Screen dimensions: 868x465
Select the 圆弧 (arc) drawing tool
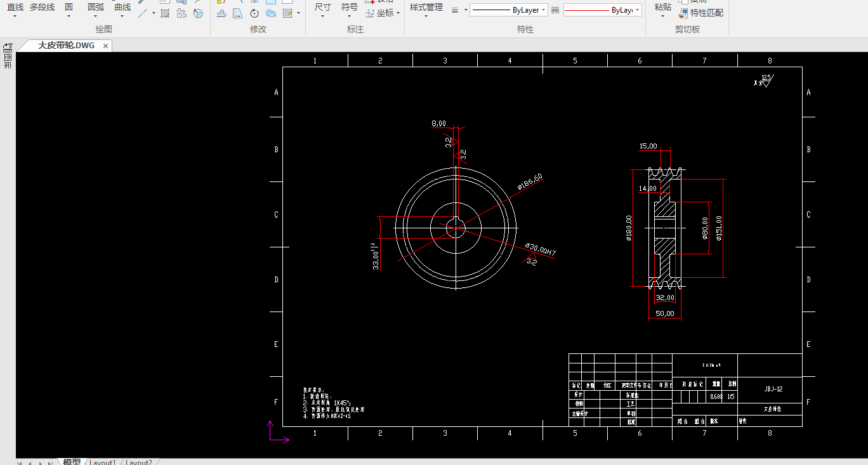tap(96, 8)
